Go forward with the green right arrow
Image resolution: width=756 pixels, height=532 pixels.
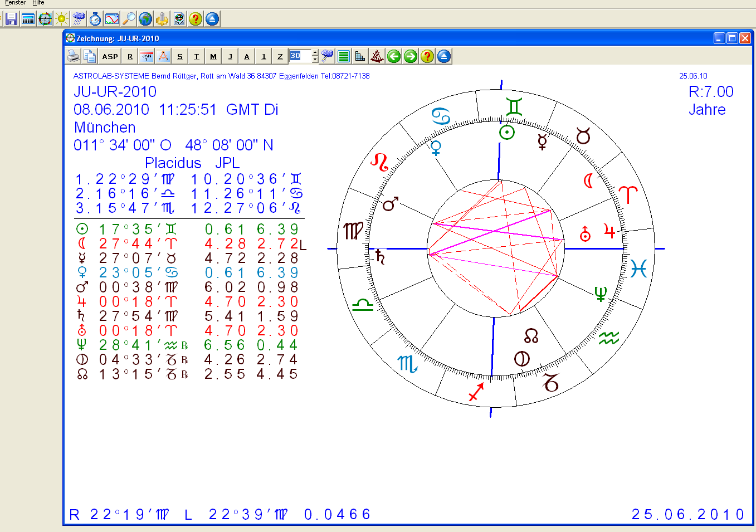coord(411,56)
